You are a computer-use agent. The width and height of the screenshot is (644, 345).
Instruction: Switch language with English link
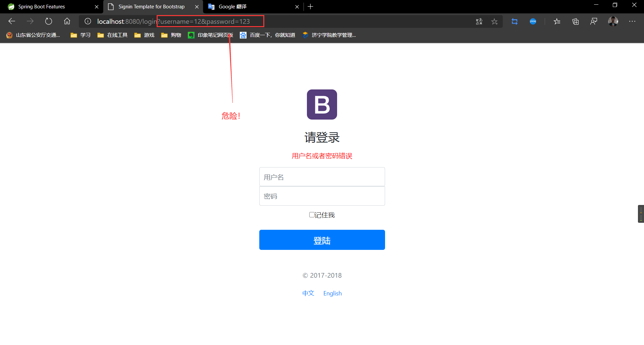(x=332, y=293)
